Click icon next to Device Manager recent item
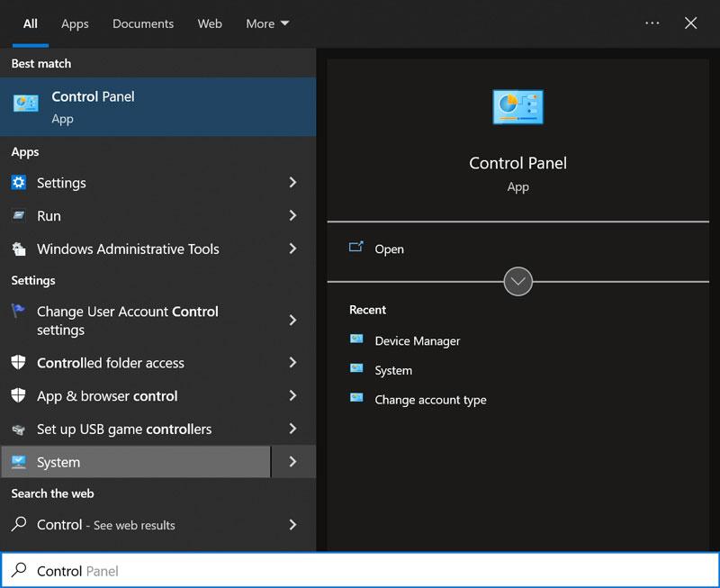The width and height of the screenshot is (720, 588). 356,339
